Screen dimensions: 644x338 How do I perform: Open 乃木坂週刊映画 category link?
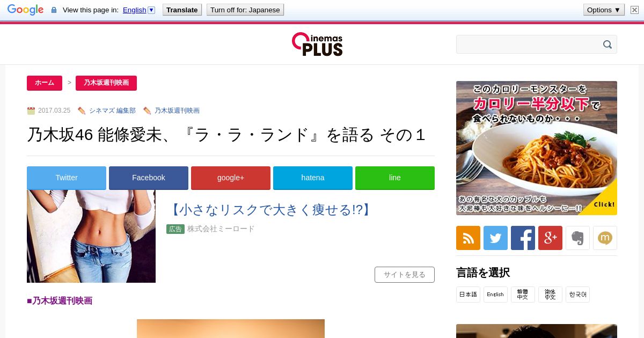[x=177, y=111]
